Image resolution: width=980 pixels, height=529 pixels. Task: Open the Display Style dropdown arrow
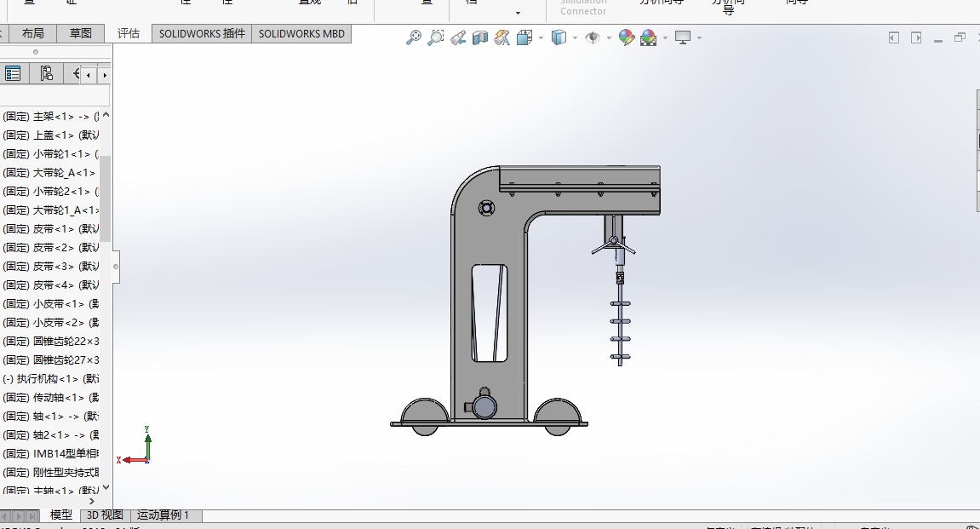point(575,38)
